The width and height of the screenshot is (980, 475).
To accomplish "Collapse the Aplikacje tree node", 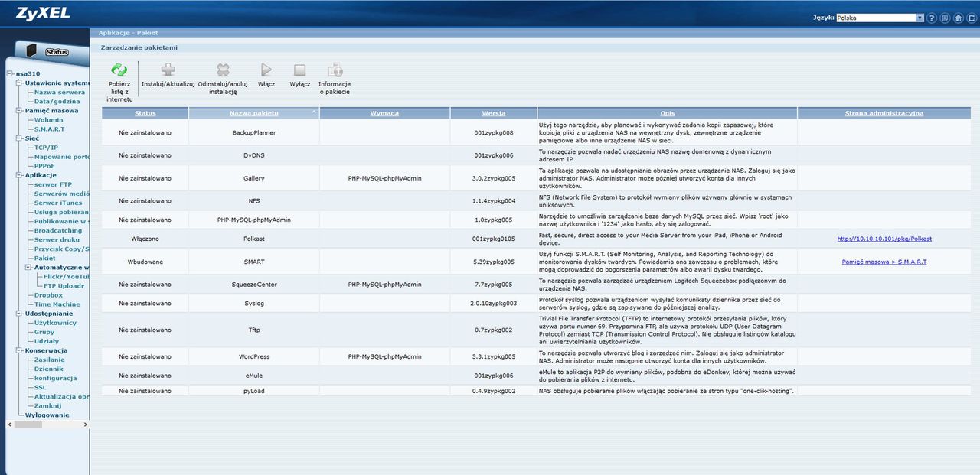I will (18, 175).
